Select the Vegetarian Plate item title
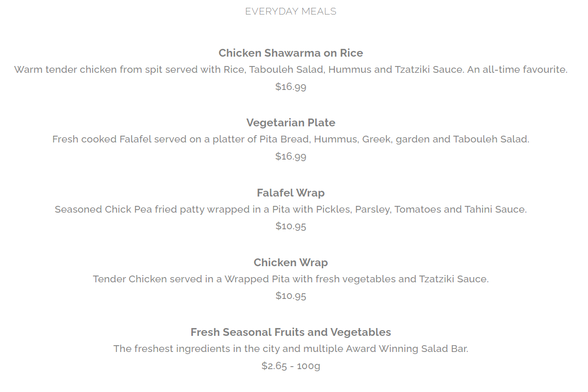Image resolution: width=588 pixels, height=392 pixels. 291,123
